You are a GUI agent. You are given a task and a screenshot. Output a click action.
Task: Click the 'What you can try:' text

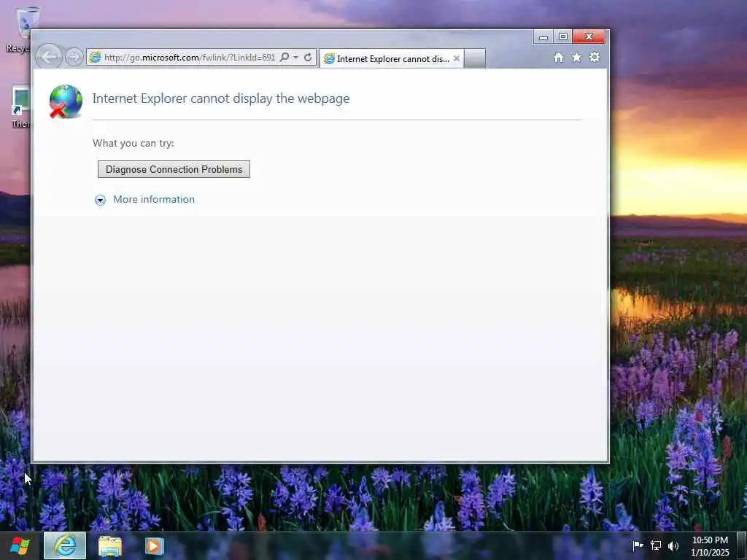[133, 143]
